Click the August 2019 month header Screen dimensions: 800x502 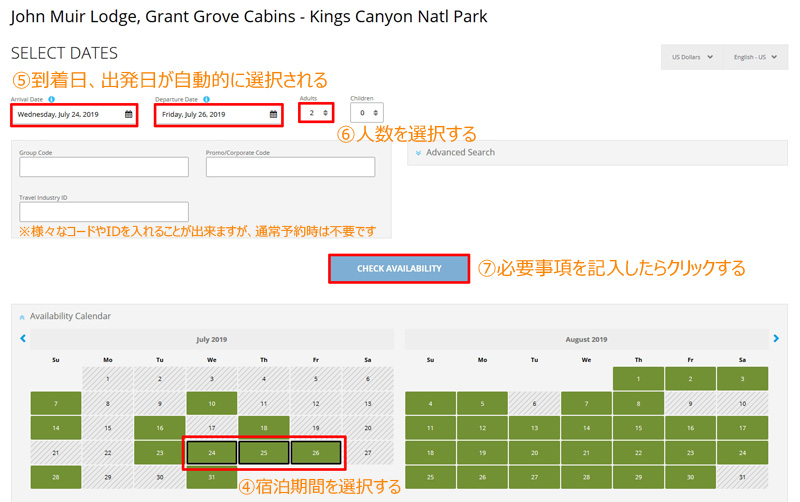pyautogui.click(x=587, y=339)
